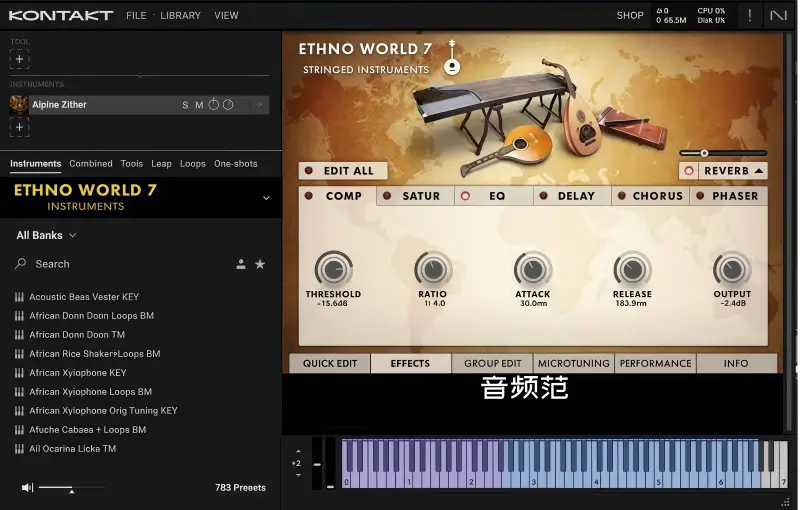800x510 pixels.
Task: Click the EDIT ALL button
Action: (343, 171)
